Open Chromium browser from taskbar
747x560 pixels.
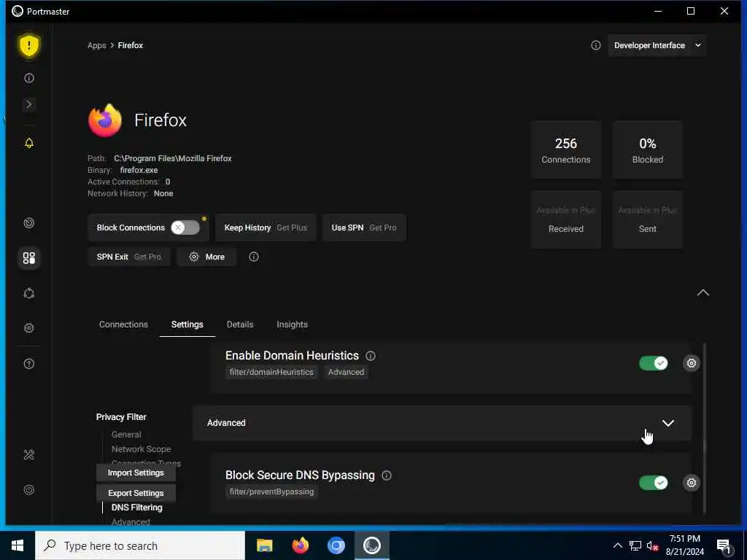[336, 545]
